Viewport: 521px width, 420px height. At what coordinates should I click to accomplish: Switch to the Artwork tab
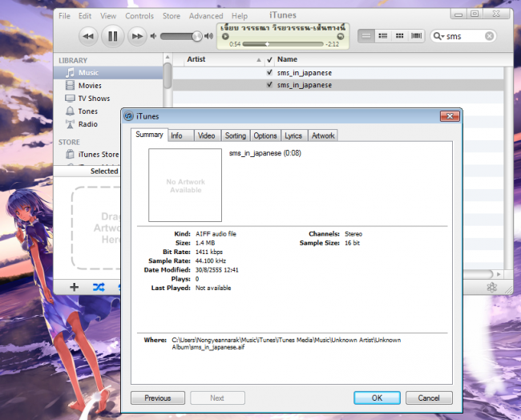coord(323,135)
